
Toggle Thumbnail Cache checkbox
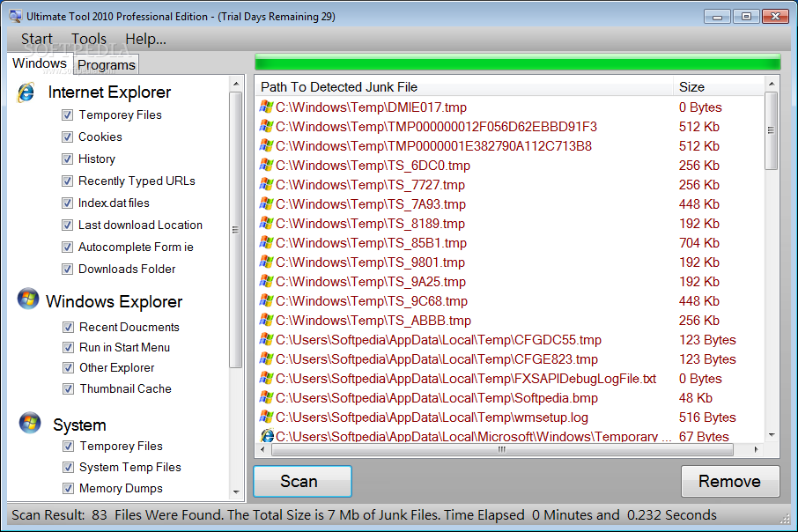click(68, 389)
